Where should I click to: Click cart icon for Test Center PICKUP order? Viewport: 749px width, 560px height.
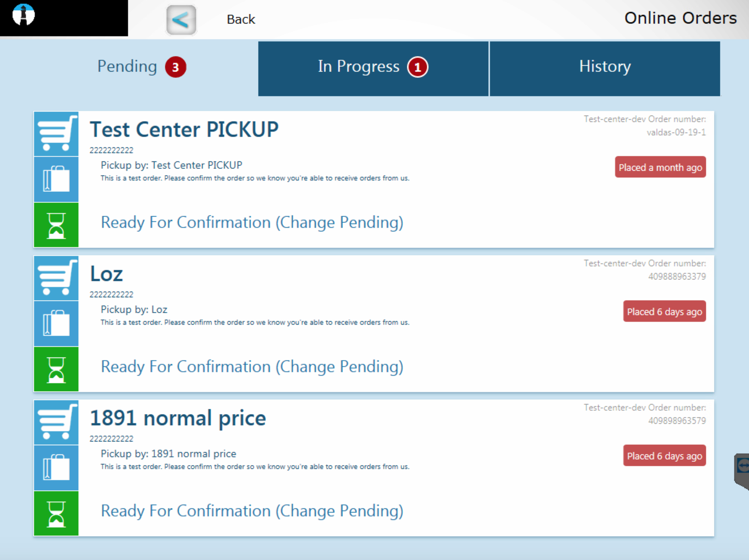tap(56, 134)
